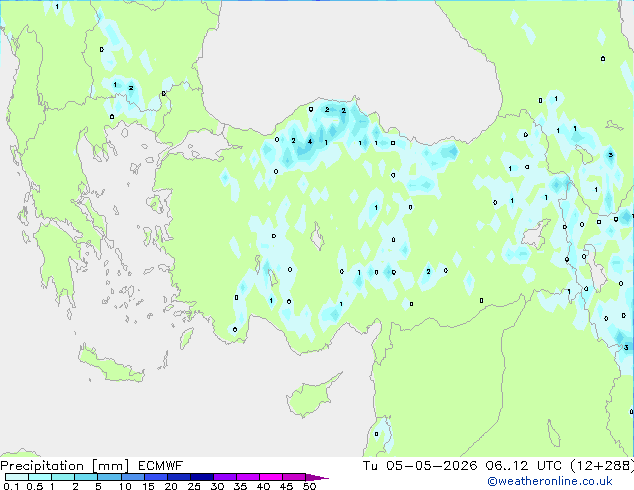Click the 'Tu 05-05-2026' date text
634x490 pixels.
tap(420, 466)
